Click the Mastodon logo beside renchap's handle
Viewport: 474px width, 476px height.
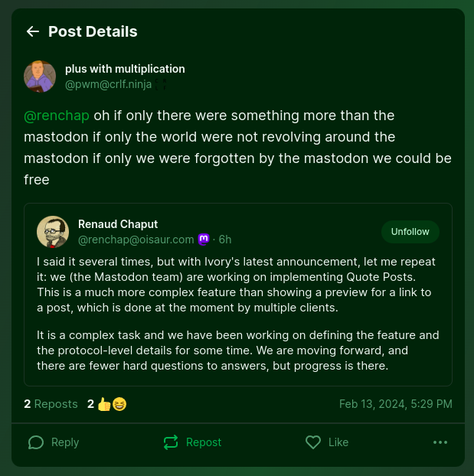pyautogui.click(x=204, y=240)
